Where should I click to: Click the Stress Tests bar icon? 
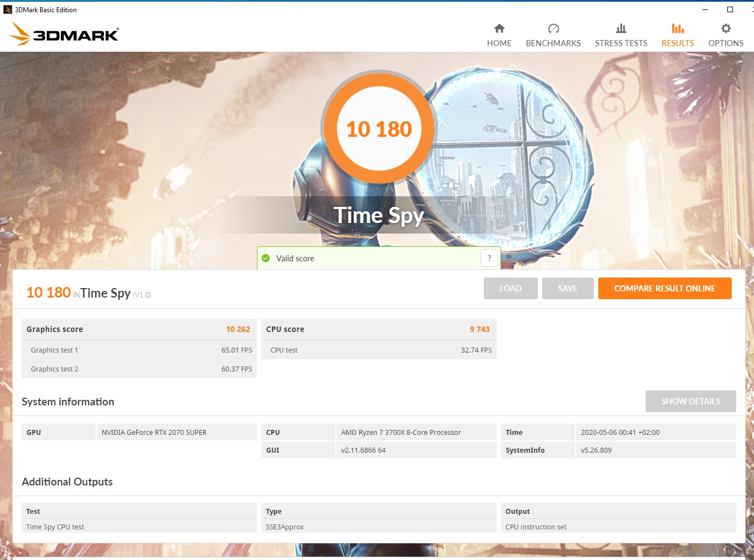621,28
